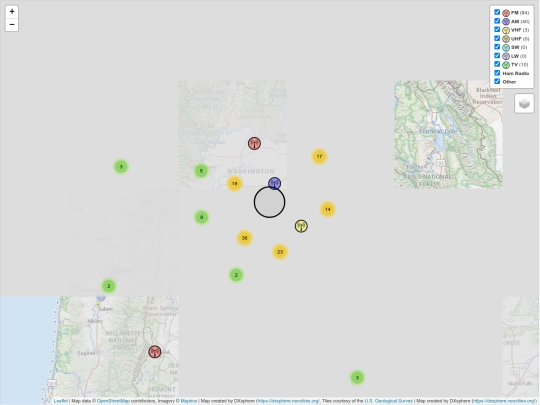Zoom in on the map

(x=12, y=11)
